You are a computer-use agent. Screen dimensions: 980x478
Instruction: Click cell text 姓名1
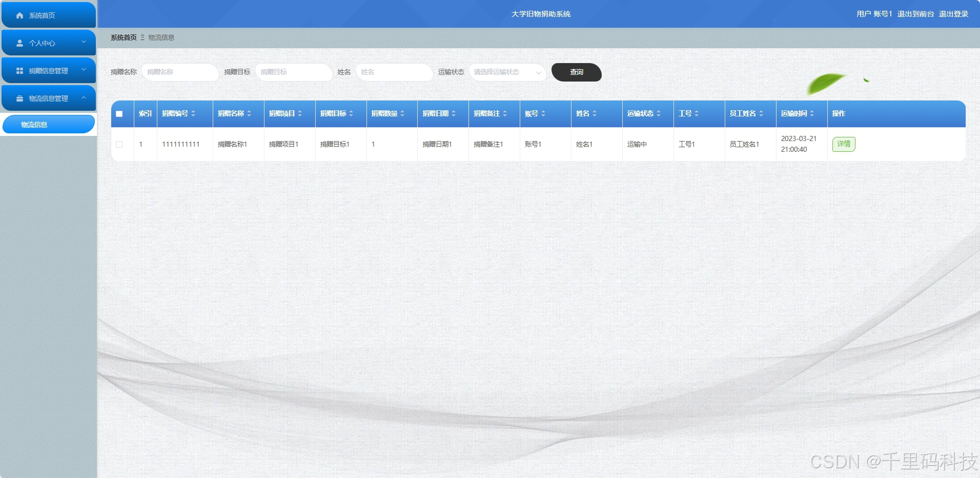click(584, 144)
